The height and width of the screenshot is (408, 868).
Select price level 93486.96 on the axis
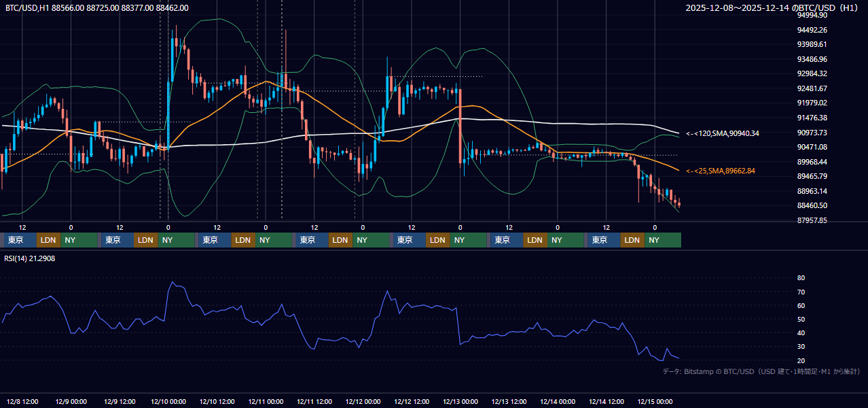pyautogui.click(x=812, y=59)
